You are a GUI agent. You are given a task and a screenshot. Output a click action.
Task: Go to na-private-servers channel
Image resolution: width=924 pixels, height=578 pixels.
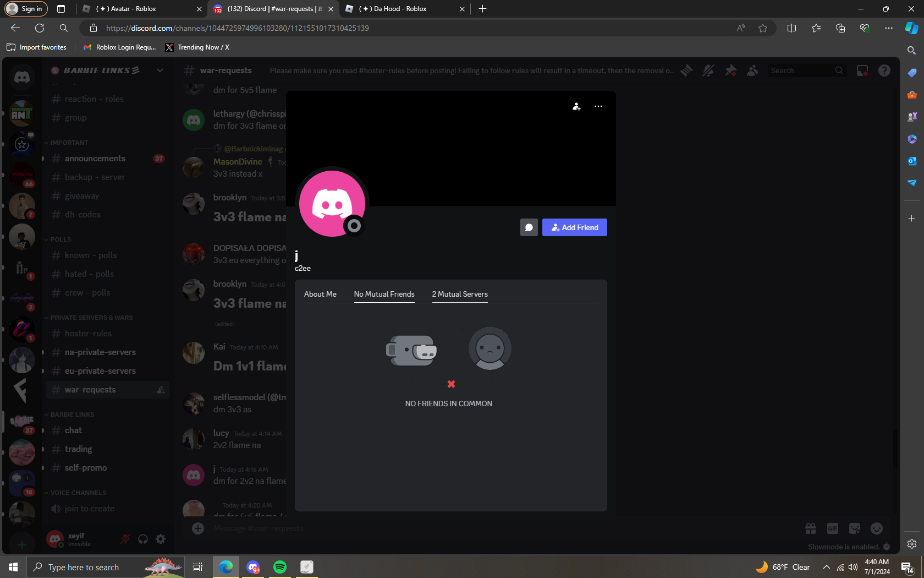107,352
